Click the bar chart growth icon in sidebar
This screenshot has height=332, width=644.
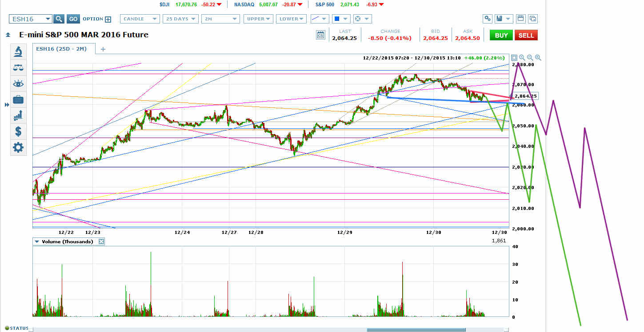point(18,115)
